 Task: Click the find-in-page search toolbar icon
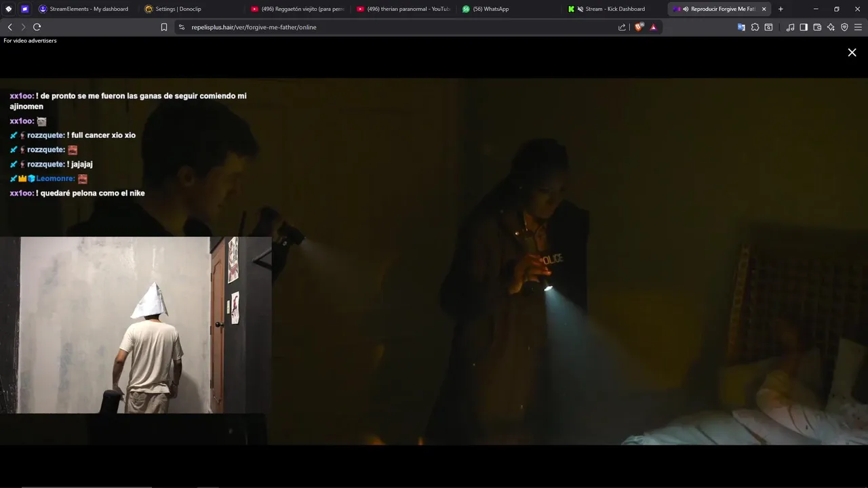(x=768, y=27)
